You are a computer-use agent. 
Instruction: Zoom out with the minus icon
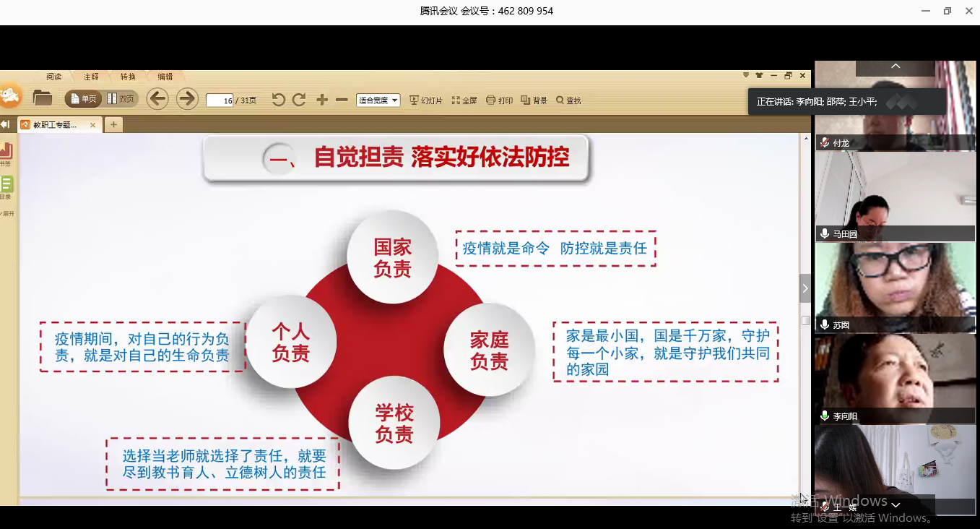[342, 100]
